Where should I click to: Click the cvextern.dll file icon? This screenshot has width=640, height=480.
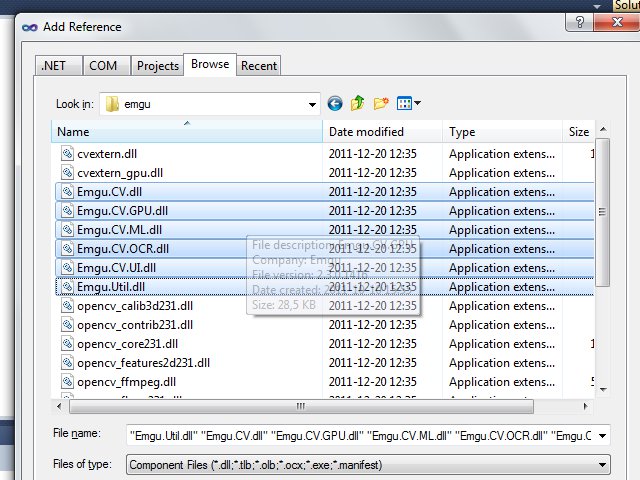pyautogui.click(x=67, y=153)
